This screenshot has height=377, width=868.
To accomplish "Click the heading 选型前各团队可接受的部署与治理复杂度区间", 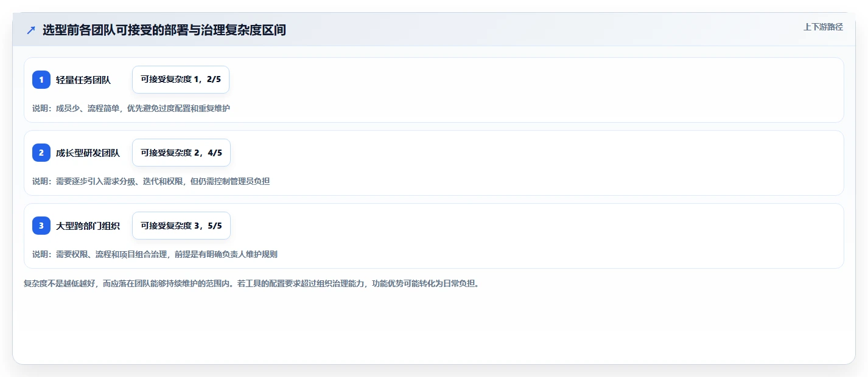I will coord(164,30).
